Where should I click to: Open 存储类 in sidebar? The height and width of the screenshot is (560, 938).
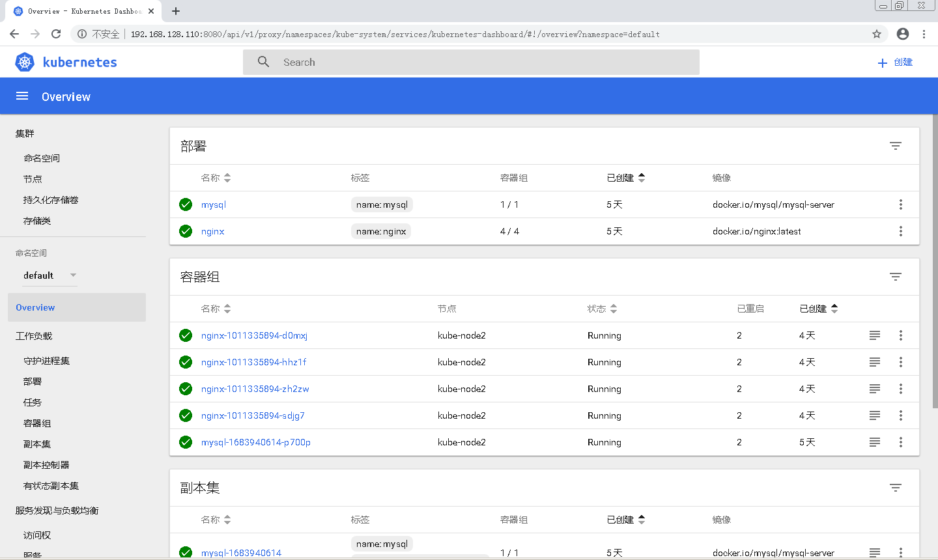(x=37, y=221)
